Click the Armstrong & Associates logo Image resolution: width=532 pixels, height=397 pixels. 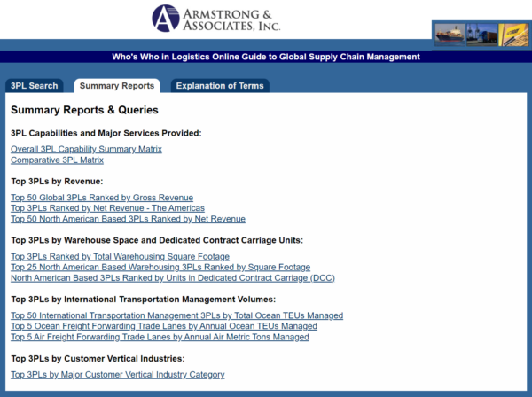point(216,19)
